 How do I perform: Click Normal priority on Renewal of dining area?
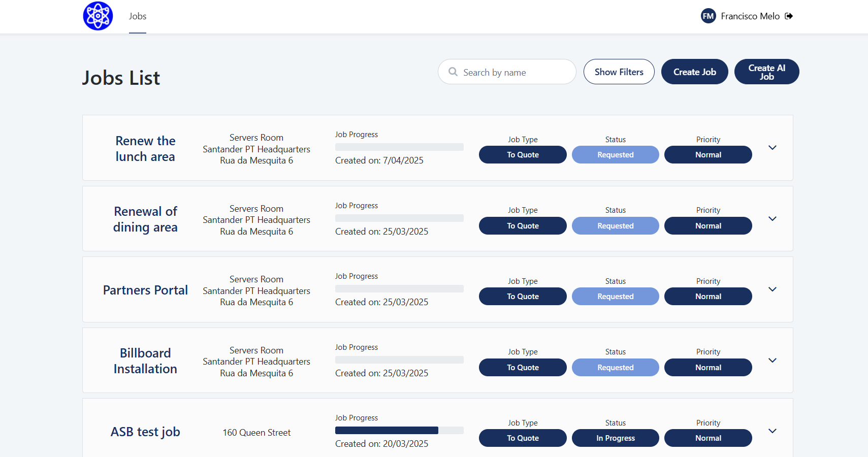[708, 226]
